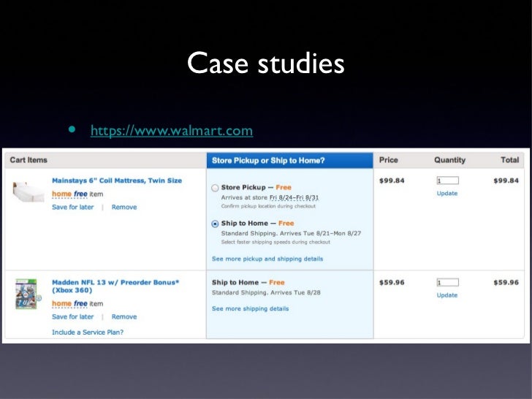Screen dimensions: 532x399
Task: Click the Price column header
Action: pos(389,160)
